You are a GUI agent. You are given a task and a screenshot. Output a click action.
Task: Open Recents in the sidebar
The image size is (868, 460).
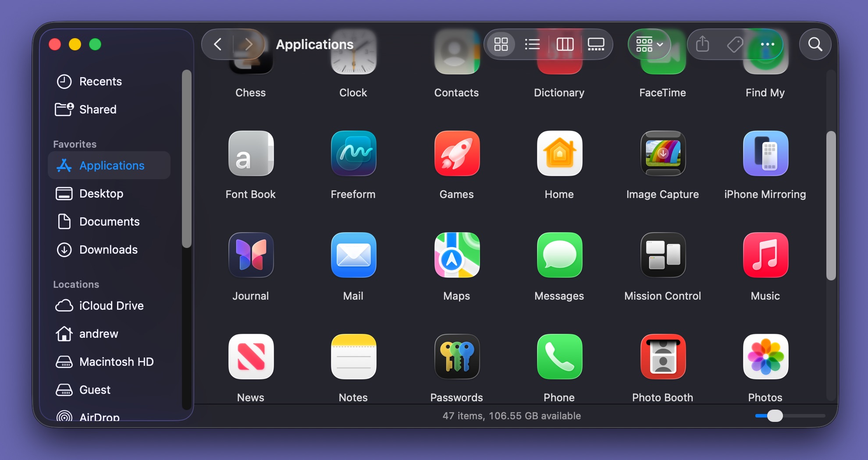[x=109, y=81]
